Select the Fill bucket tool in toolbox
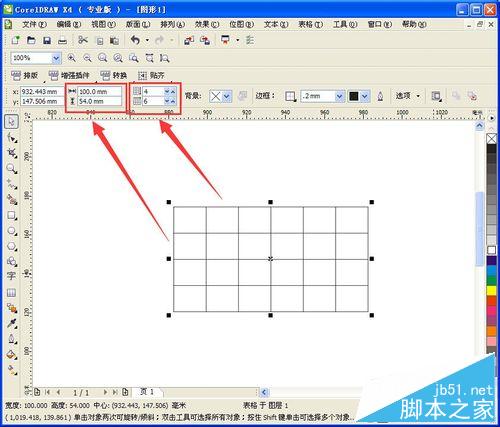Image resolution: width=500 pixels, height=427 pixels. pyautogui.click(x=12, y=355)
